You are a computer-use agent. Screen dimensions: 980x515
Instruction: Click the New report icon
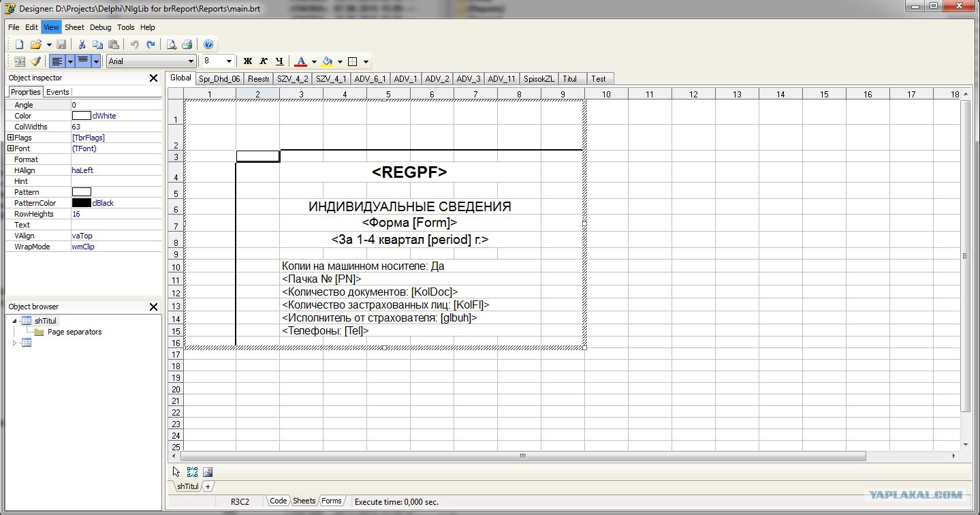tap(19, 44)
